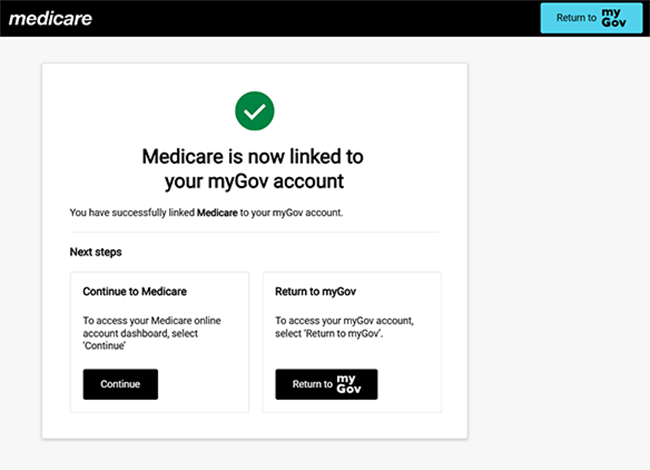650x470 pixels.
Task: Click the Next steps heading
Action: pos(96,252)
